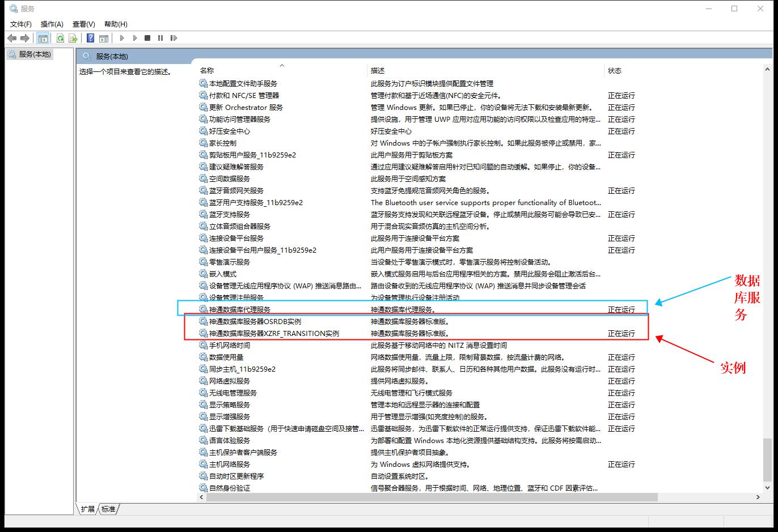Toggle the show/hide action pane icon
778x532 pixels.
pos(104,38)
